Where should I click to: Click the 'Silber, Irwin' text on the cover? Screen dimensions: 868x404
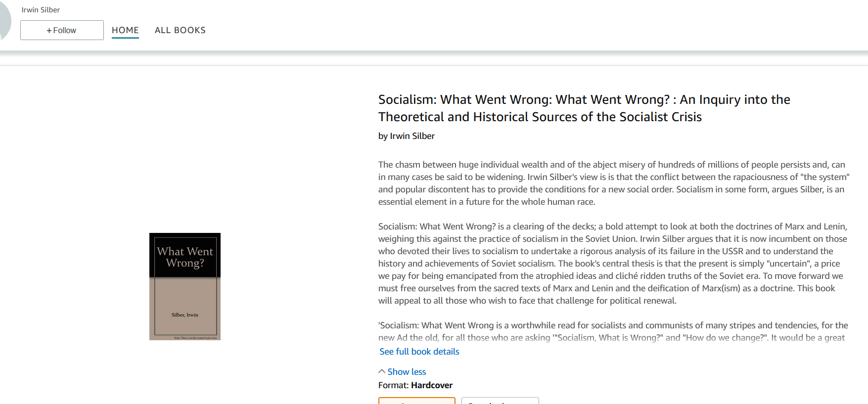(x=185, y=315)
